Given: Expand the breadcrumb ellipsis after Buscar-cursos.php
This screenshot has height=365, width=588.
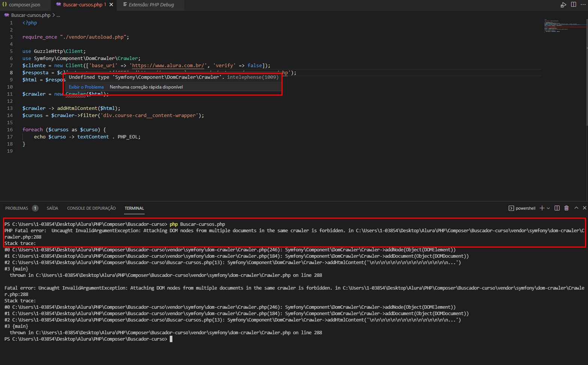Looking at the screenshot, I should point(58,15).
